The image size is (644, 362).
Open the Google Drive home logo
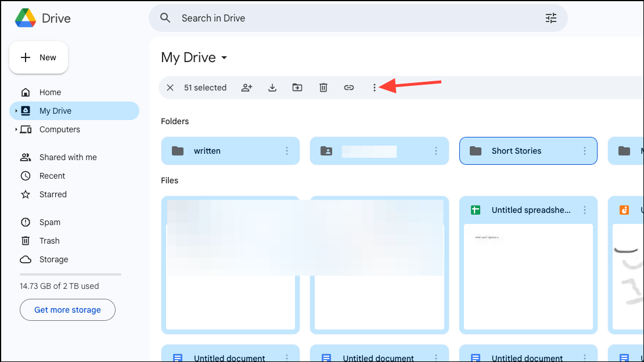click(41, 18)
